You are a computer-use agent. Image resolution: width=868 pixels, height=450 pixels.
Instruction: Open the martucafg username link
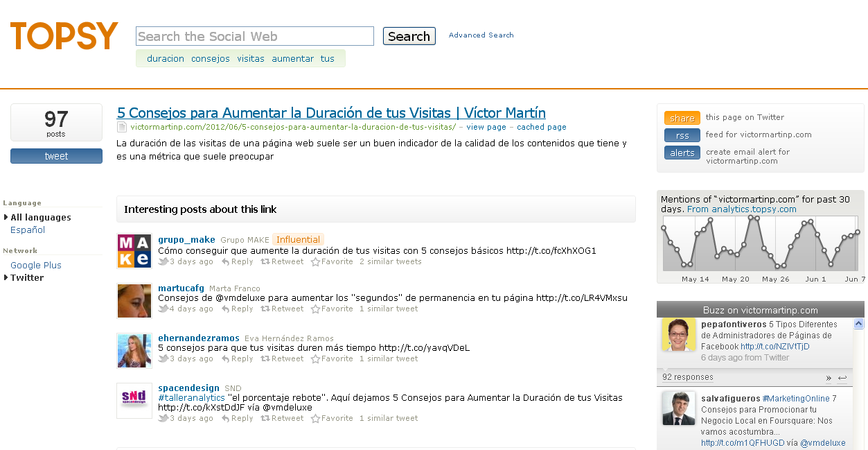click(x=181, y=288)
